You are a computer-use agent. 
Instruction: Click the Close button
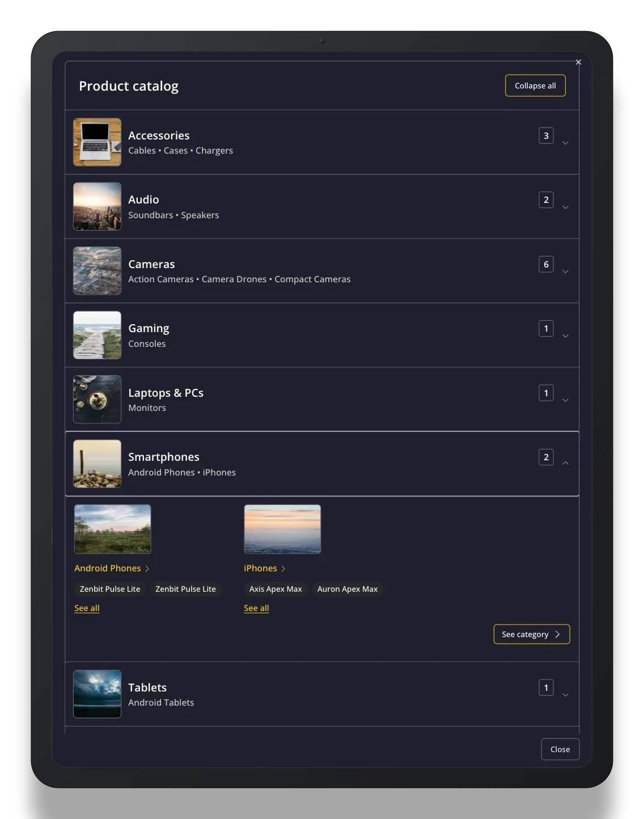tap(560, 749)
